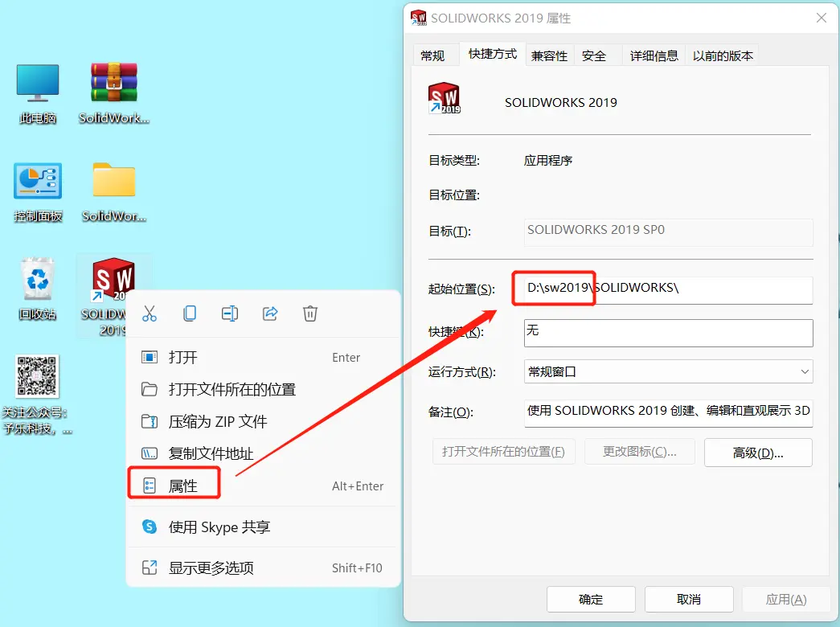Click the 快捷键 input field showing 无
The width and height of the screenshot is (840, 627).
pos(668,333)
